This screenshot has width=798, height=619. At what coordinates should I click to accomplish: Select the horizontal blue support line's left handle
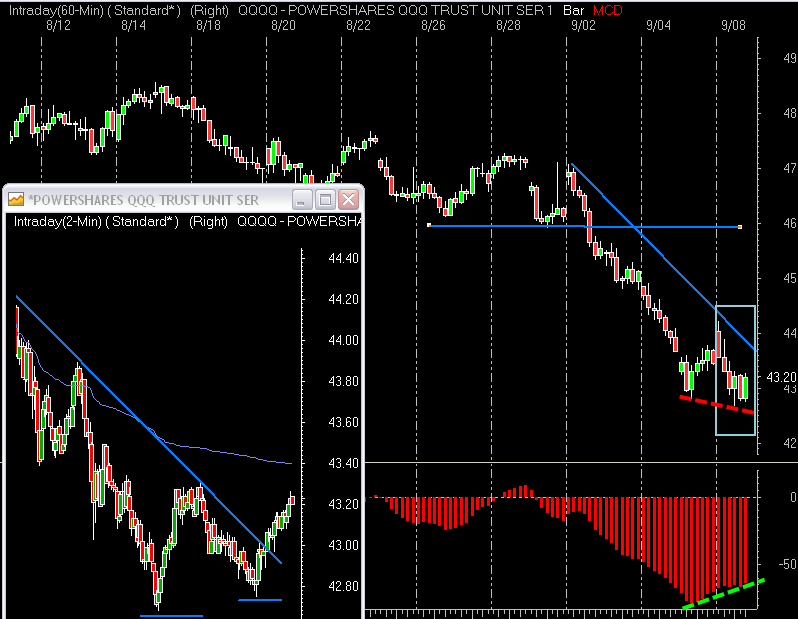click(429, 225)
